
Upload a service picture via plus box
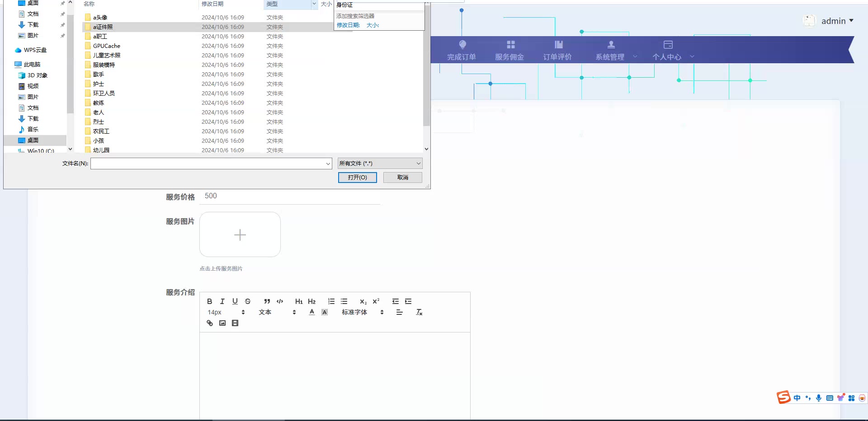point(240,234)
